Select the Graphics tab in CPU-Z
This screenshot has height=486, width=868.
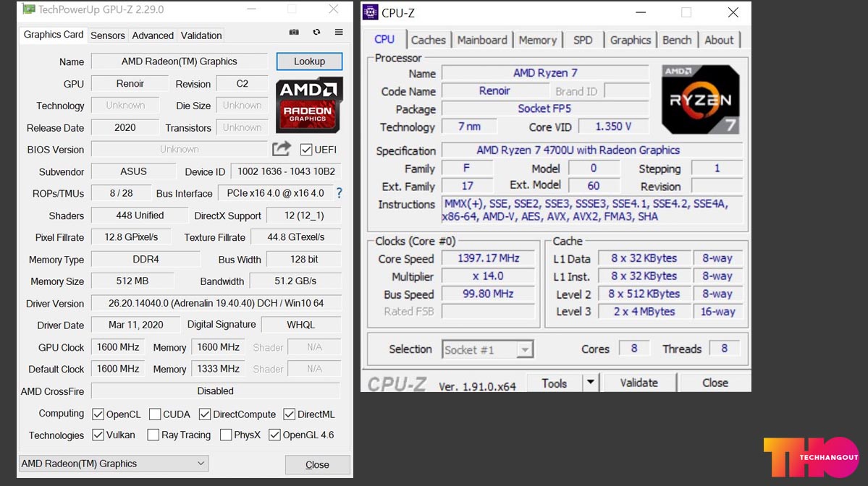click(630, 40)
